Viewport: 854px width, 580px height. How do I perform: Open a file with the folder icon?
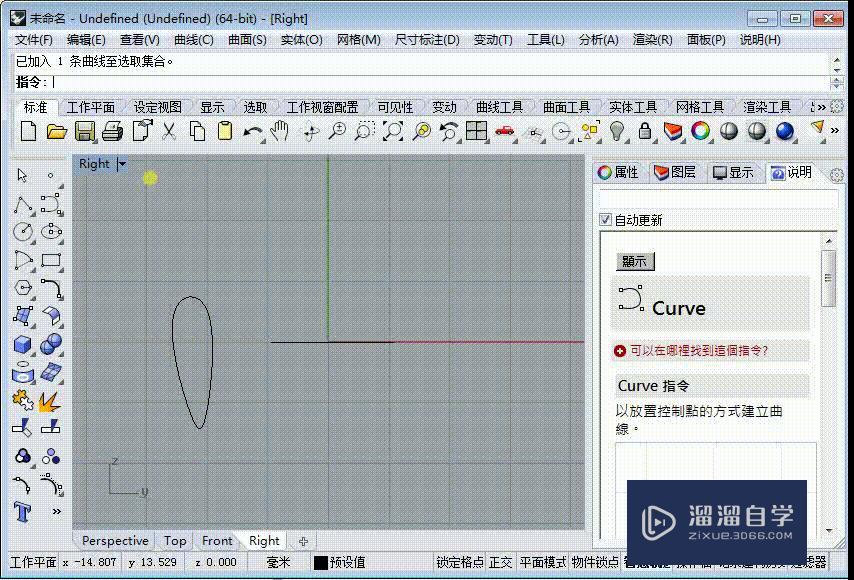[57, 131]
